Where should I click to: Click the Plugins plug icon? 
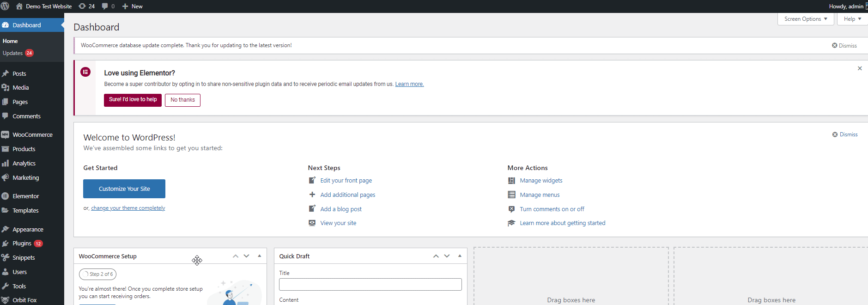click(6, 244)
